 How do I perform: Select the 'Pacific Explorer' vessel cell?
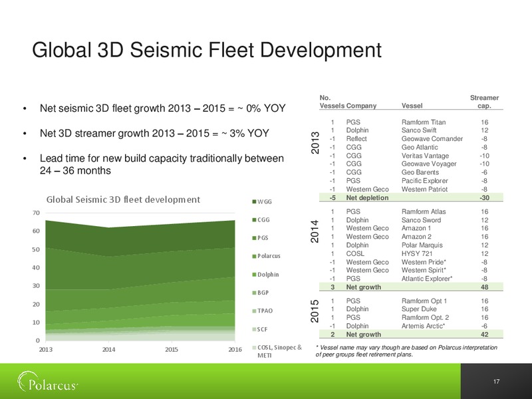coord(424,181)
